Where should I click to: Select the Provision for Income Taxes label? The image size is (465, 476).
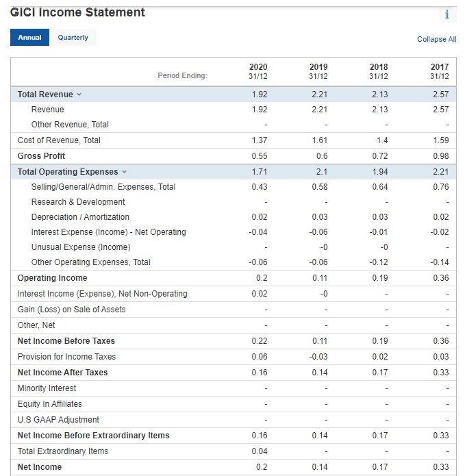click(66, 357)
